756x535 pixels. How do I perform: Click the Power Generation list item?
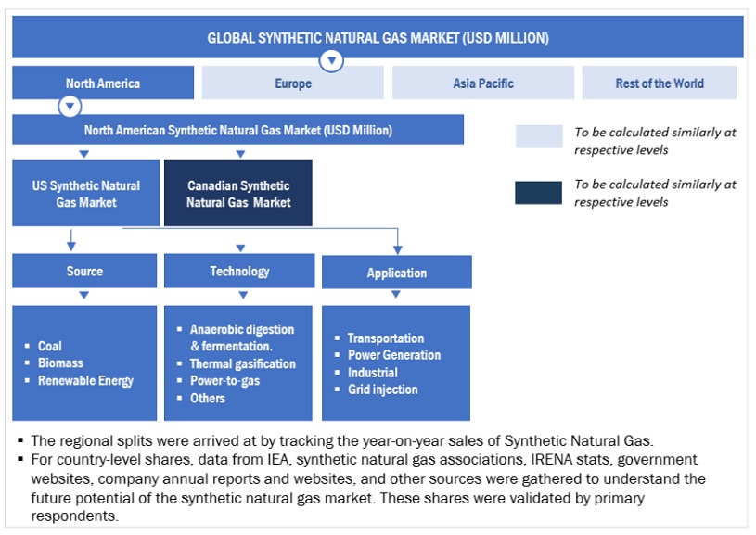[x=393, y=355]
